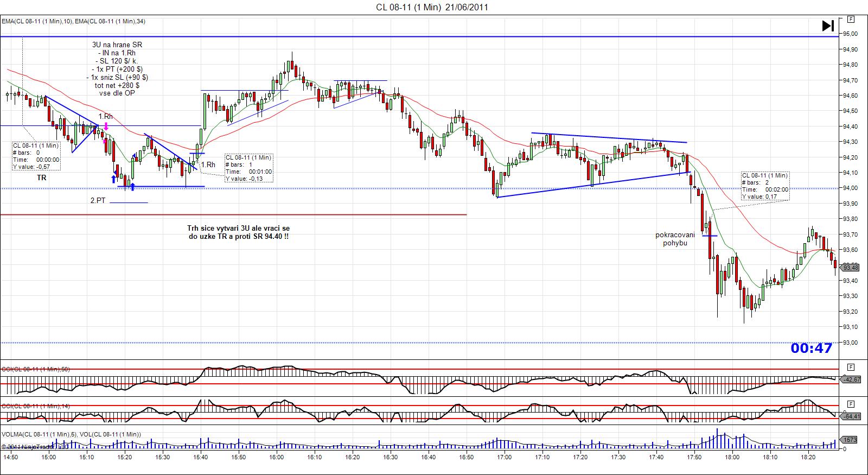Select the CCI(CL 08-11 (1 Min),50) label
868x475 pixels.
point(36,369)
